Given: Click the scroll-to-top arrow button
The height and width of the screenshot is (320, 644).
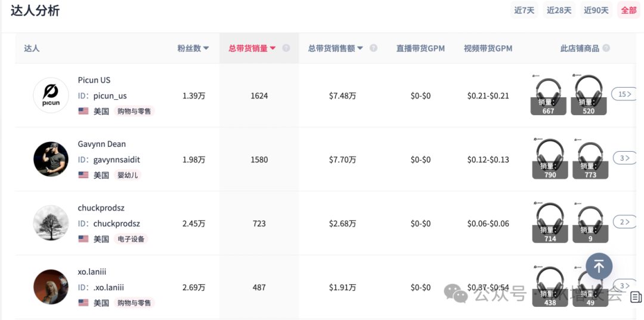Looking at the screenshot, I should click(599, 266).
